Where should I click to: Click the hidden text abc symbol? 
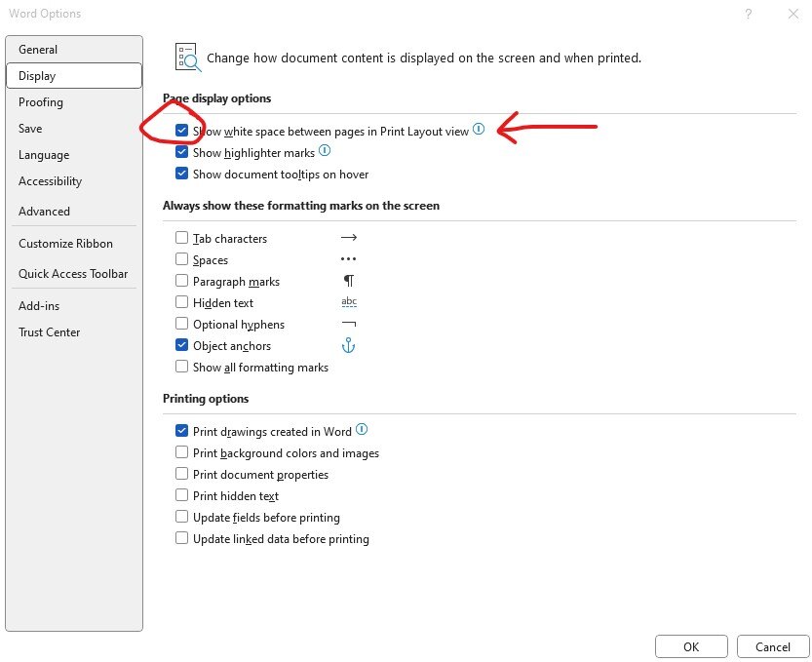coord(349,301)
